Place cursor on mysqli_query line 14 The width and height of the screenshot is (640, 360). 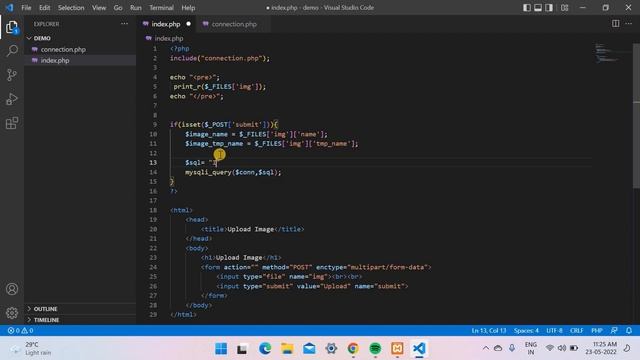tap(233, 172)
